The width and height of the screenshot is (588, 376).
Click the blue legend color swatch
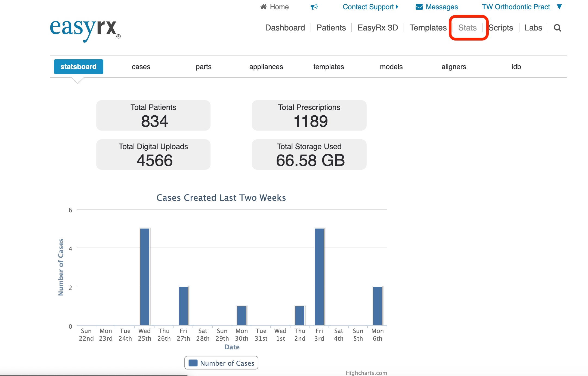click(193, 363)
